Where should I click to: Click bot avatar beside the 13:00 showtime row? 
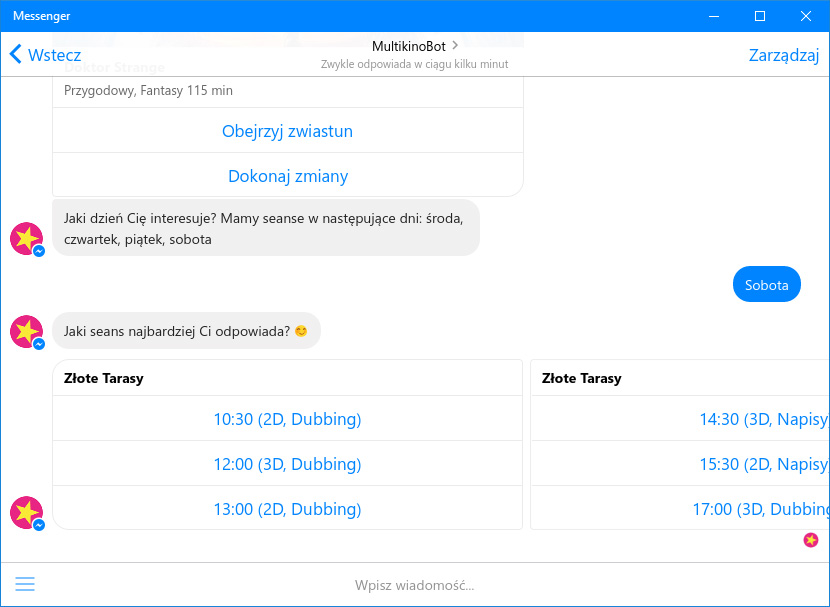[x=27, y=513]
